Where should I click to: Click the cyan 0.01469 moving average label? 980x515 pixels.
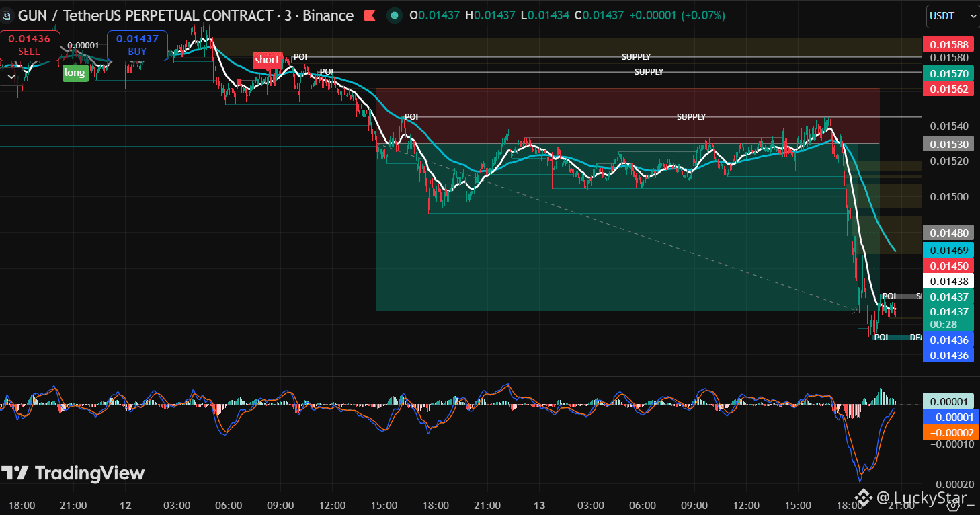coord(949,249)
